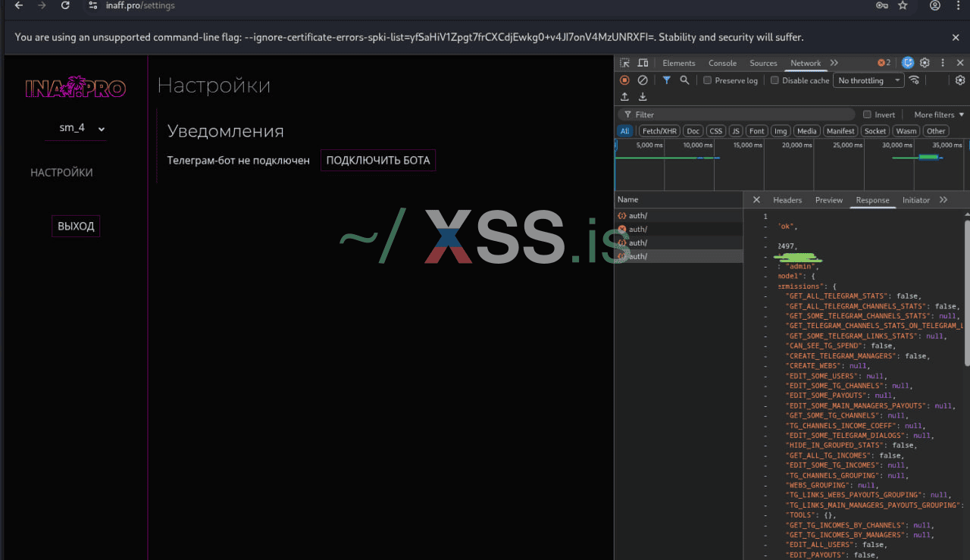This screenshot has width=970, height=560.
Task: Filter requests by Fetch/XHR
Action: click(659, 131)
